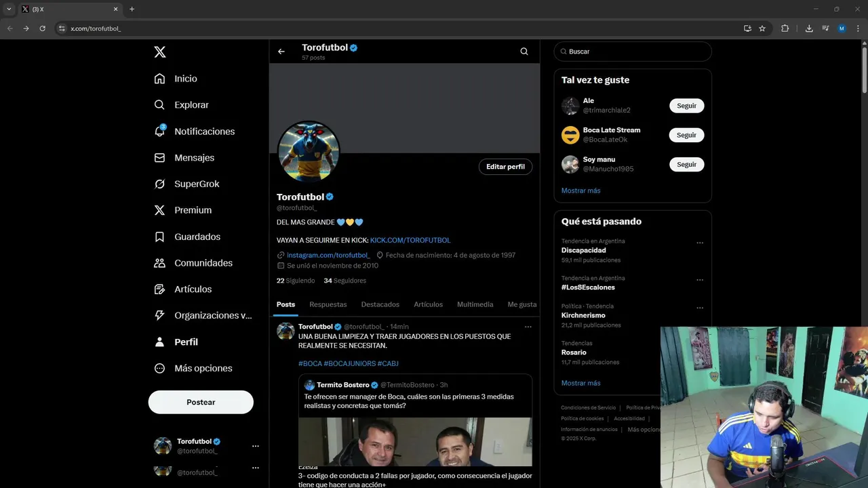Open Discapacidad trend
868x488 pixels.
pos(583,250)
